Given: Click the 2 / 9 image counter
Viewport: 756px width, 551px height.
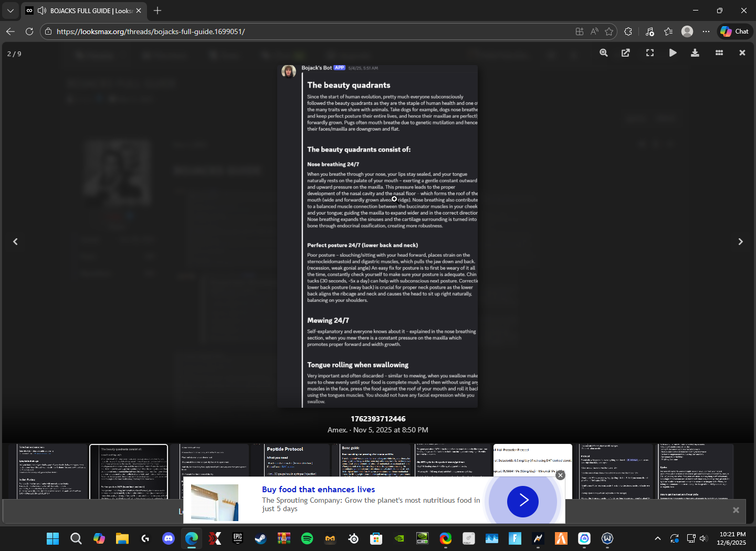Looking at the screenshot, I should point(14,54).
